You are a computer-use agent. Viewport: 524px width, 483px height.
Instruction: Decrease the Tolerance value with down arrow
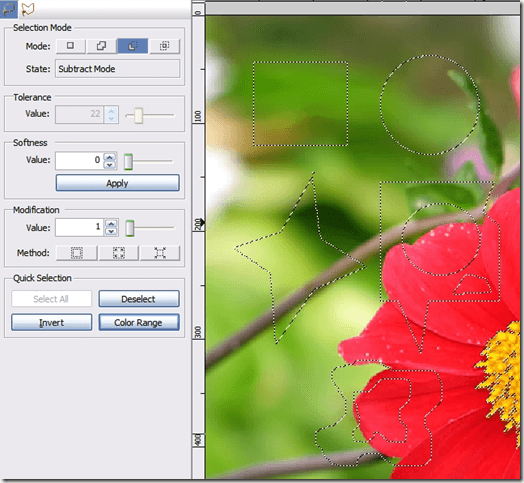[111, 118]
